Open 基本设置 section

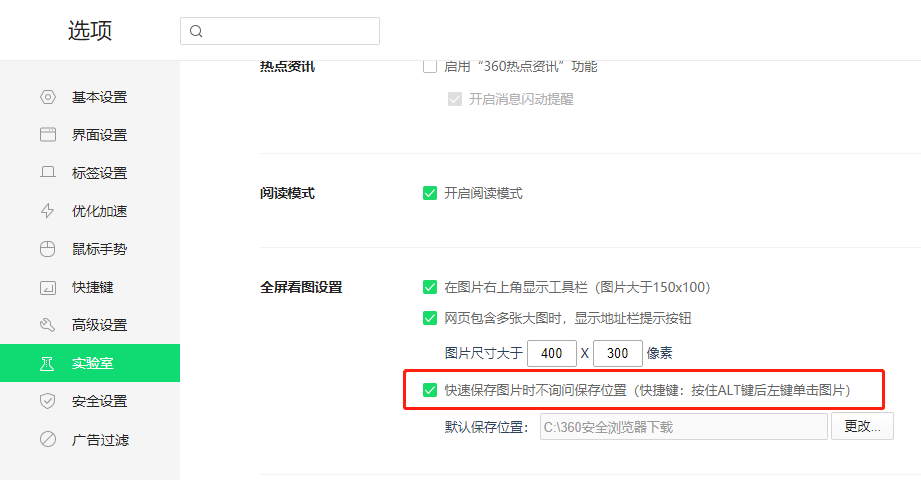(90, 97)
